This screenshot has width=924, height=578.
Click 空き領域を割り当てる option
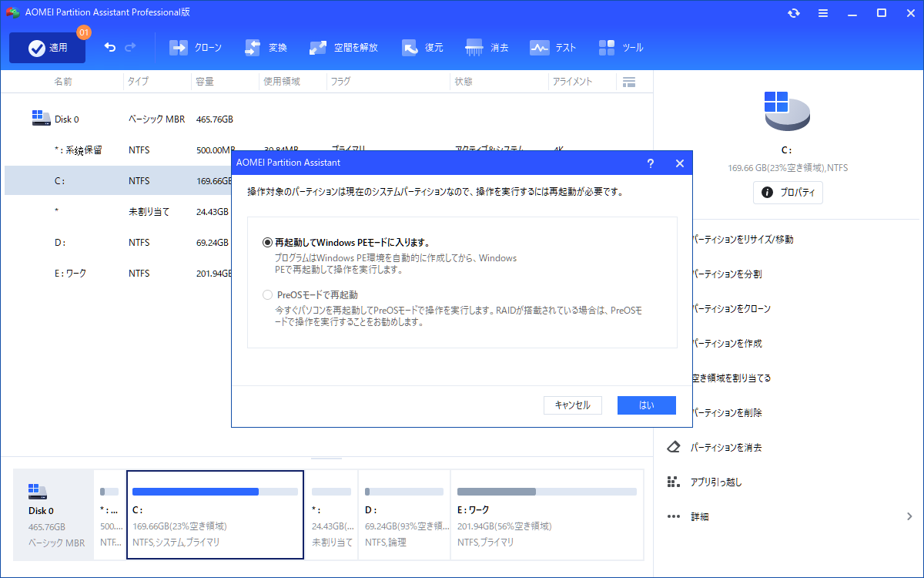coord(731,378)
